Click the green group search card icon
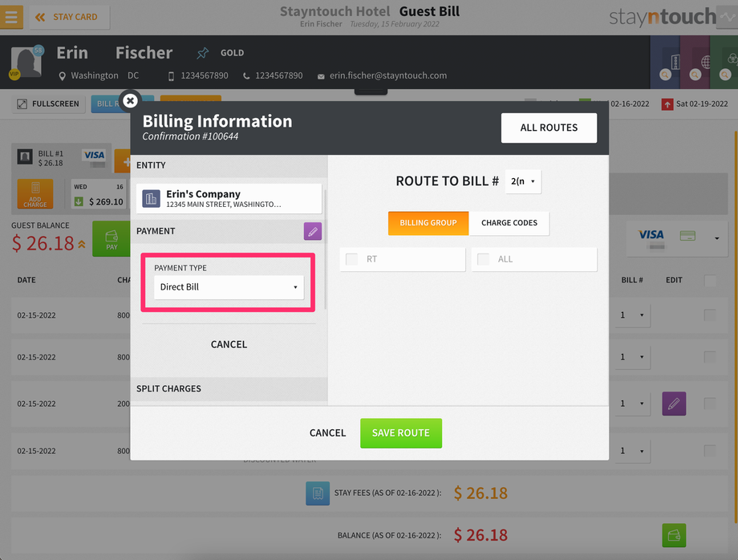This screenshot has height=560, width=738. pyautogui.click(x=725, y=63)
